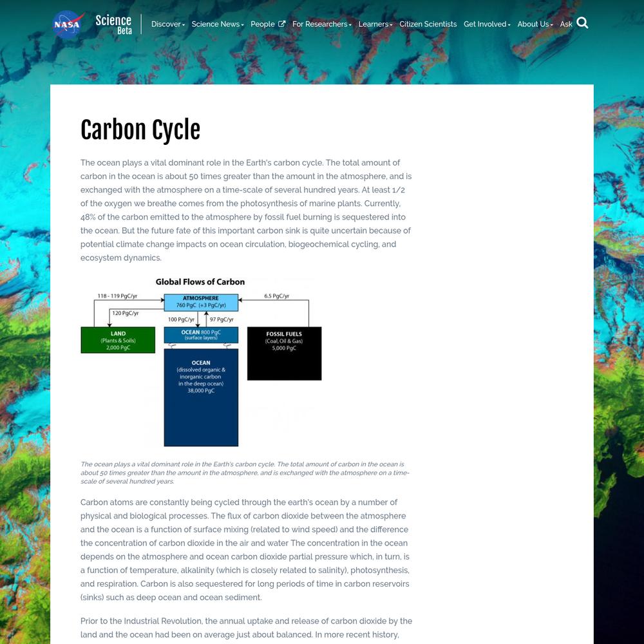Image resolution: width=644 pixels, height=644 pixels.
Task: Go to Science Beta home link
Action: (113, 24)
